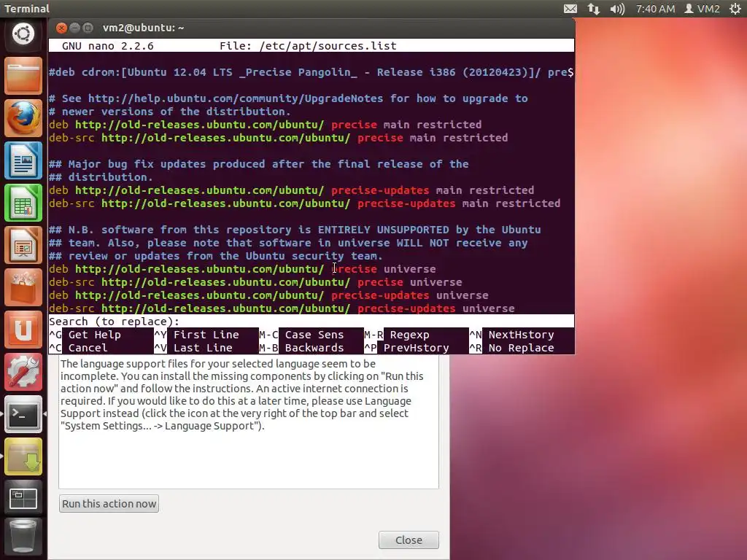The image size is (747, 560).
Task: Open the system power gear menu
Action: click(x=735, y=9)
